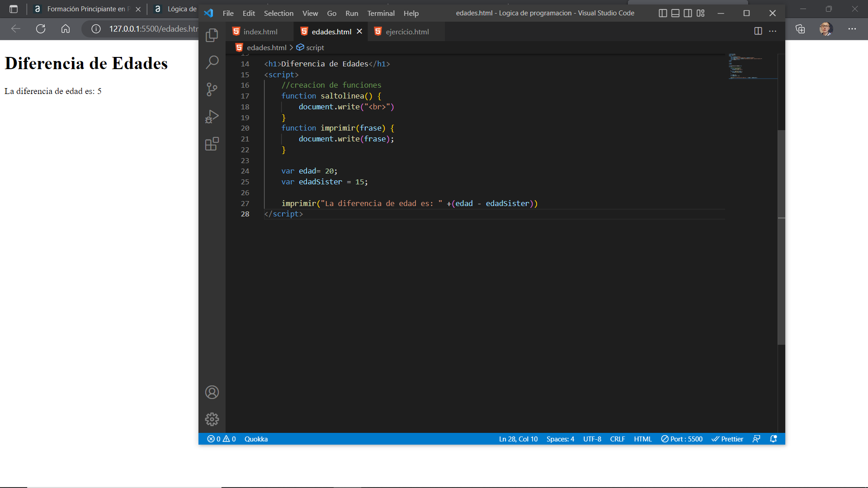Open the Customize Layout icon
Screen dimensions: 868x488
click(700, 13)
